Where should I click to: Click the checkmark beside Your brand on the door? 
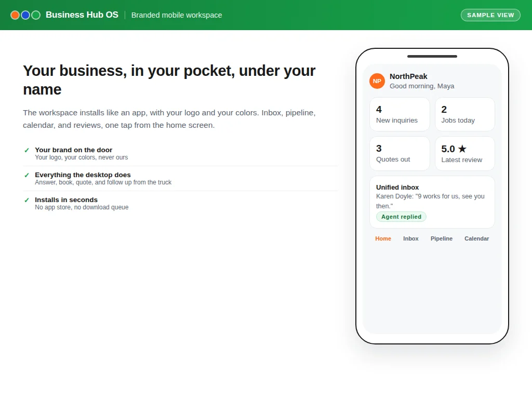tap(27, 150)
